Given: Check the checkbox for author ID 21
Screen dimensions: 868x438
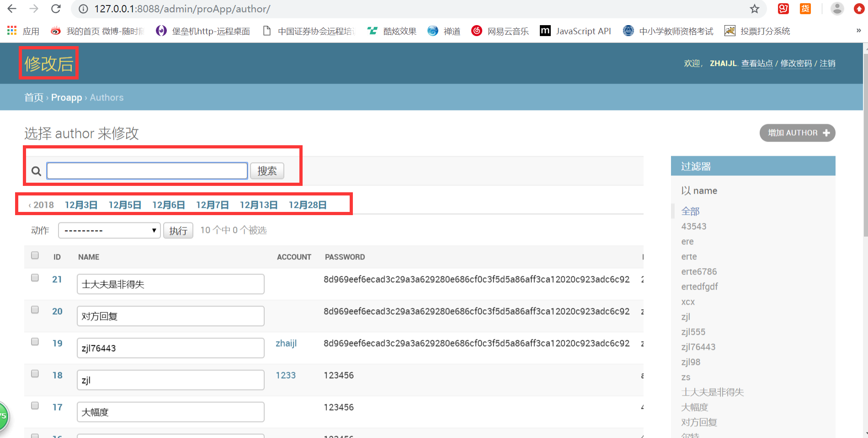Looking at the screenshot, I should (35, 278).
